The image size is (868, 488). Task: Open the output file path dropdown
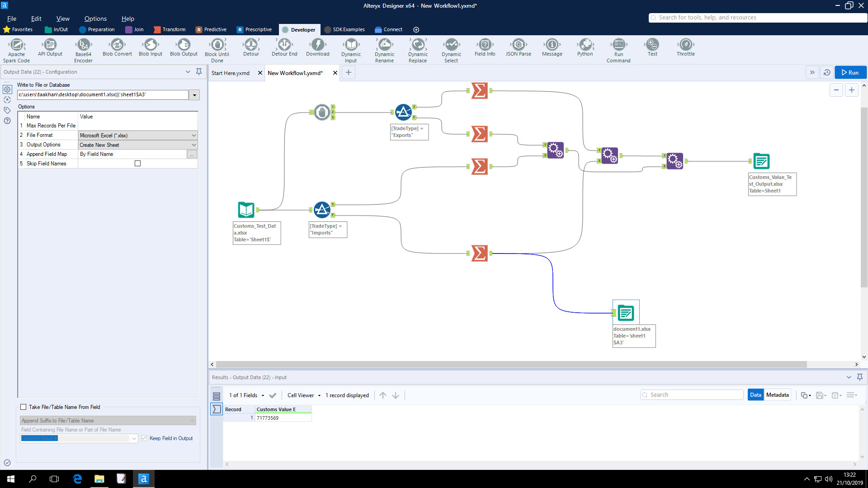click(x=194, y=95)
